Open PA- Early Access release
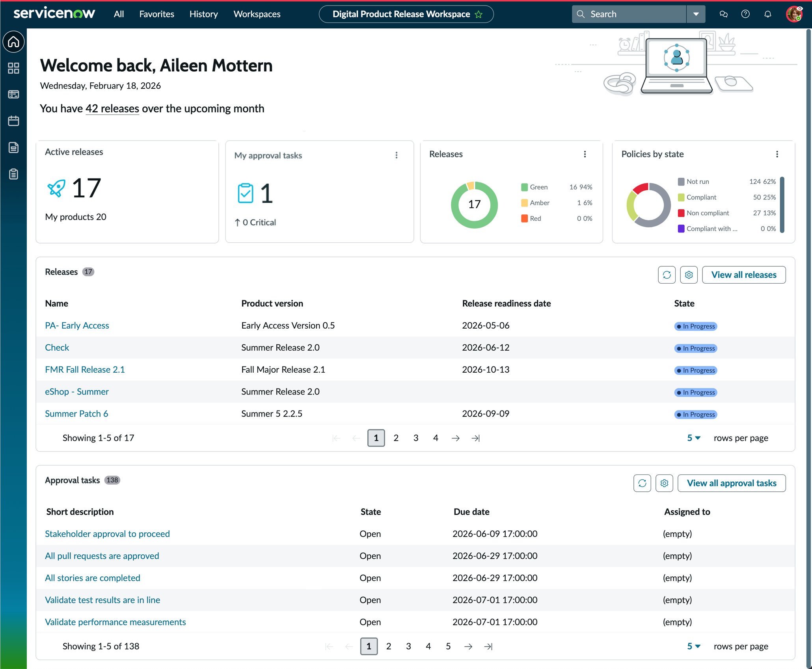 coord(77,325)
